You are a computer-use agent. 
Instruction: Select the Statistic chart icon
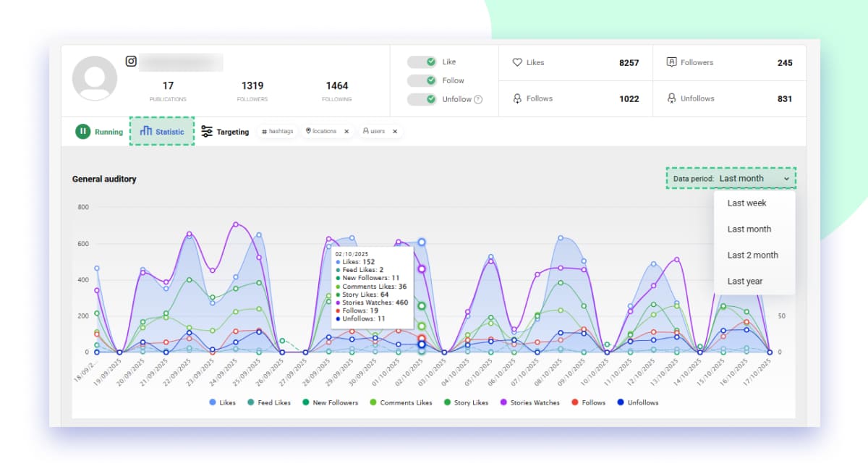pos(148,131)
